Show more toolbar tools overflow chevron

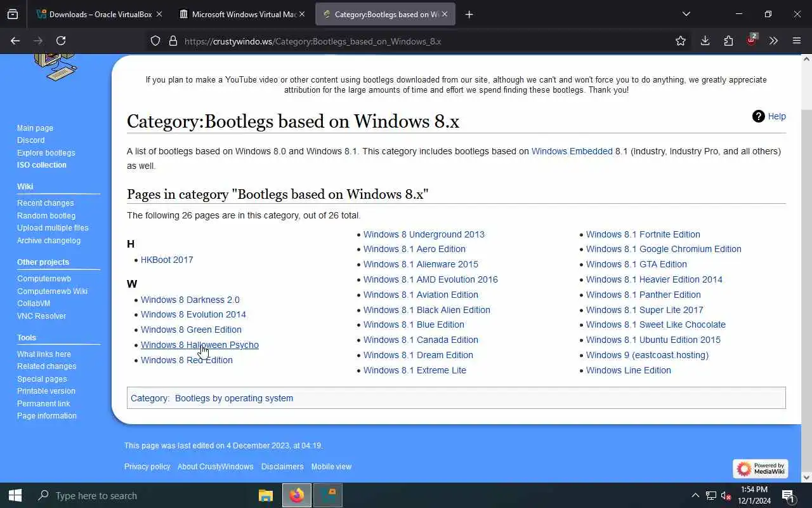(x=773, y=41)
